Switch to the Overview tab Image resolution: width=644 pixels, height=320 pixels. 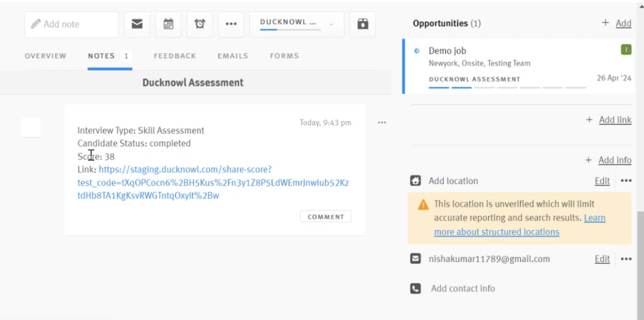click(45, 56)
